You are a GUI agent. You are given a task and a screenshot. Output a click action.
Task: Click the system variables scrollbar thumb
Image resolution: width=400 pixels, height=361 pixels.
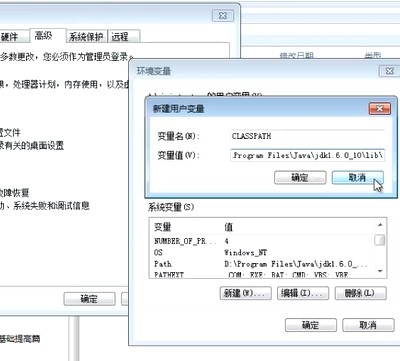click(380, 240)
